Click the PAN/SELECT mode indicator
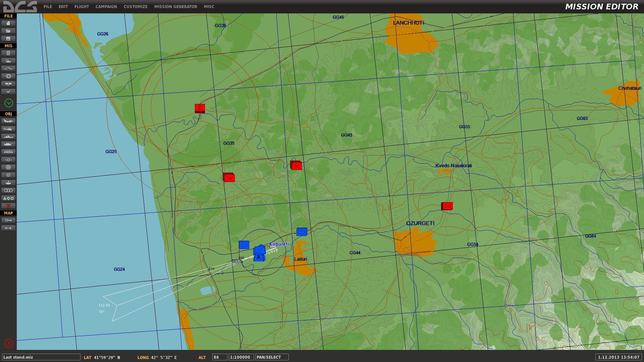Viewport: 644px width, 362px height. [272, 357]
